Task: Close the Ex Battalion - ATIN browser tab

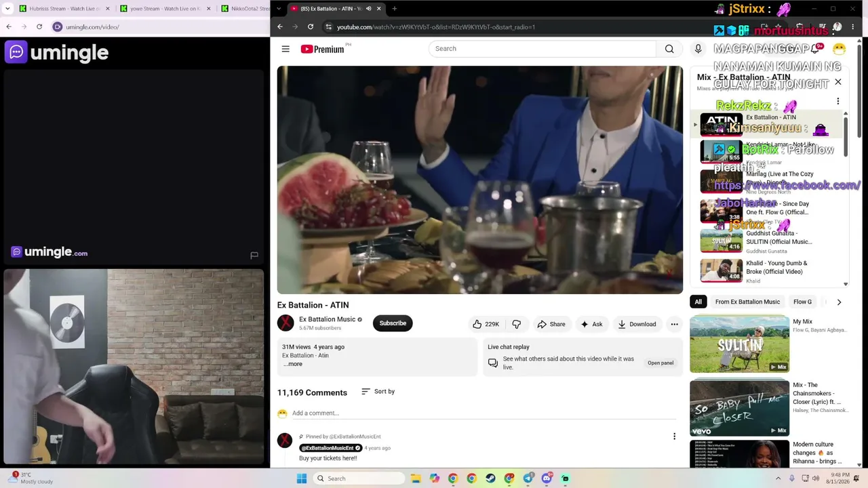Action: point(378,9)
